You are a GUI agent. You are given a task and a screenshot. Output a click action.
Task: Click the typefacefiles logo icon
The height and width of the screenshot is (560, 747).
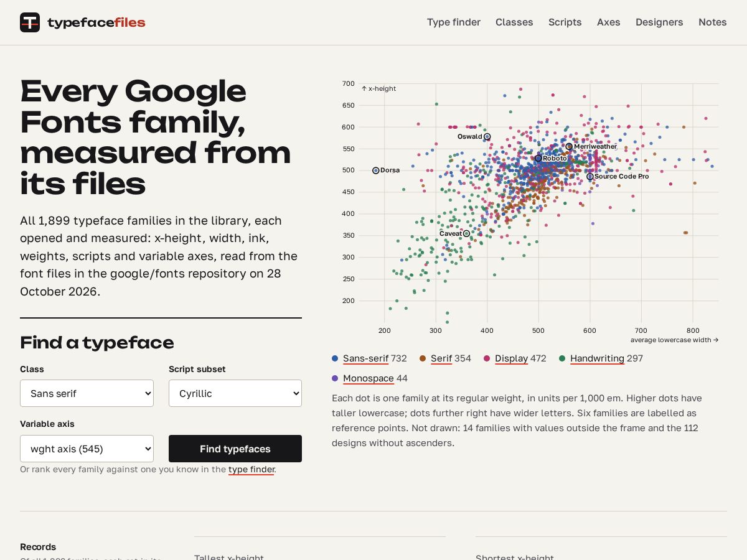[30, 22]
